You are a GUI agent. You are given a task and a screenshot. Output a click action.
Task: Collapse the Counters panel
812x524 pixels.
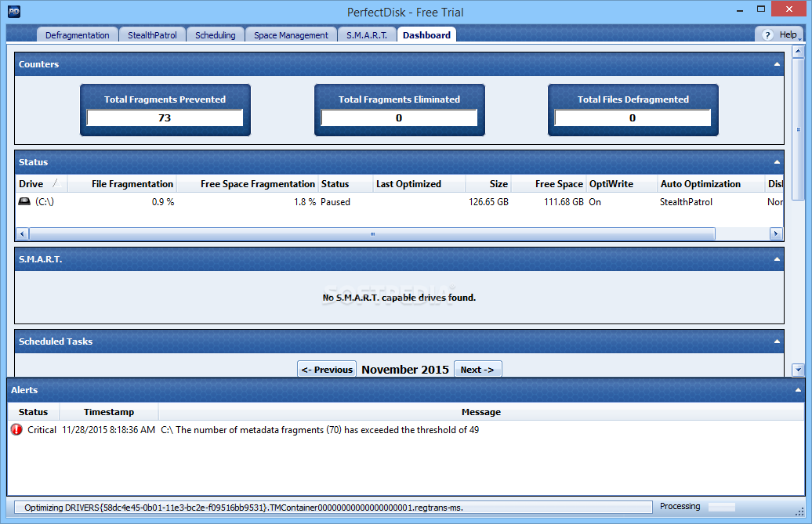coord(777,64)
